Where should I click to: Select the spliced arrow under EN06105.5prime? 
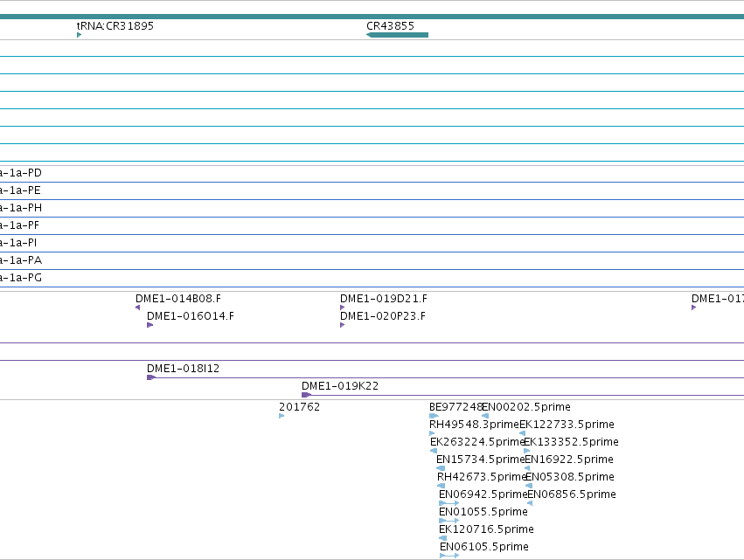(x=449, y=556)
